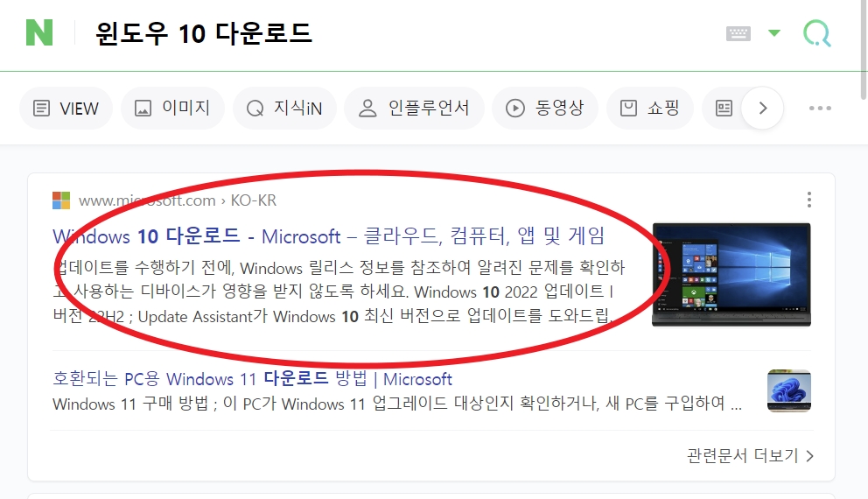Switch to the VIEW tab
Screen dimensions: 868x499
(x=66, y=108)
